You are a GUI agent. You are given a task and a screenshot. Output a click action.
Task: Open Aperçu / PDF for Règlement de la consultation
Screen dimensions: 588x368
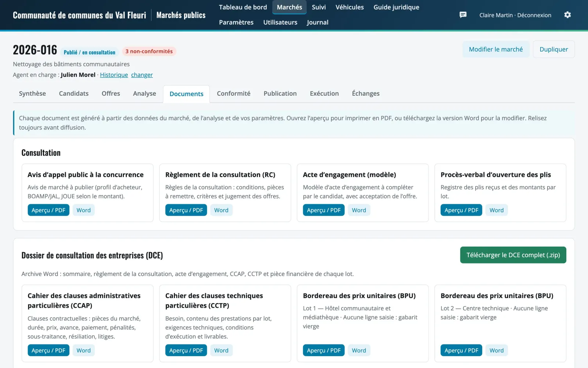coord(186,210)
